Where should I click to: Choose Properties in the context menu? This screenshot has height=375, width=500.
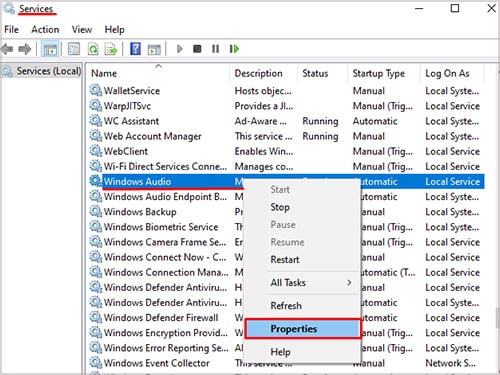303,329
